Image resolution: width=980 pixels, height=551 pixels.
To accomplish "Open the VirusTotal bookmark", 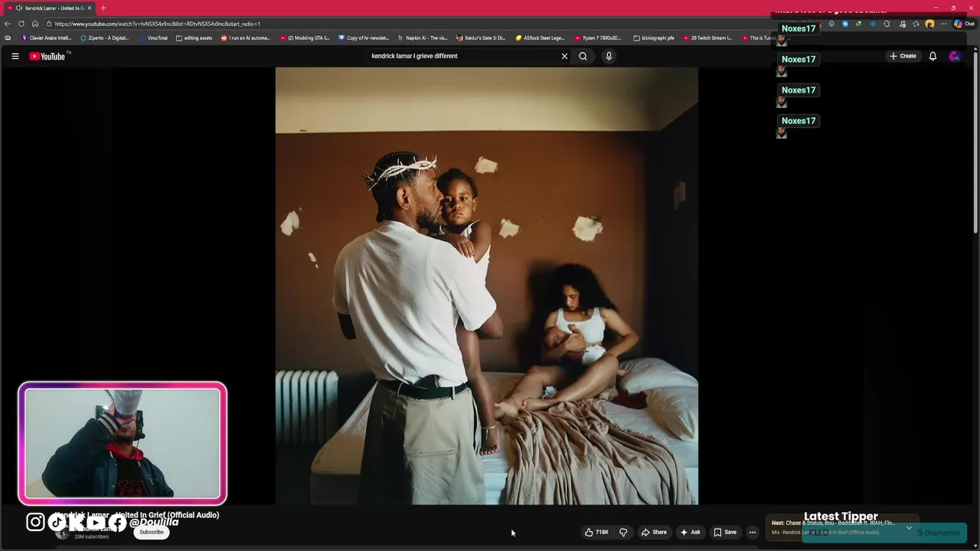I will 153,37.
